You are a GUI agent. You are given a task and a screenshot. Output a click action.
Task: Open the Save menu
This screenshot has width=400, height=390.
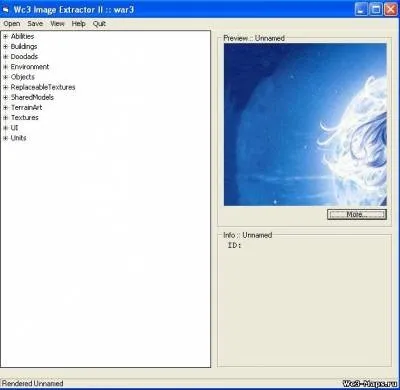pyautogui.click(x=35, y=24)
